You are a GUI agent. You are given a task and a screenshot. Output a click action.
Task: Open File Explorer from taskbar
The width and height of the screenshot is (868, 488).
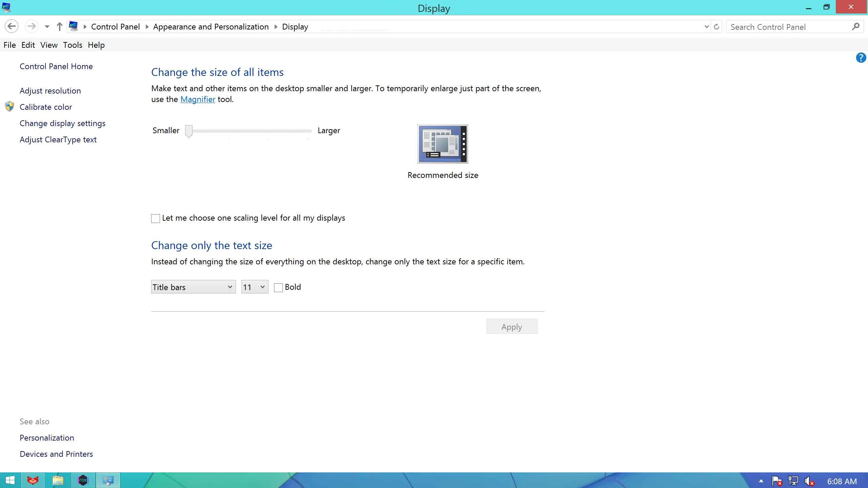click(58, 480)
